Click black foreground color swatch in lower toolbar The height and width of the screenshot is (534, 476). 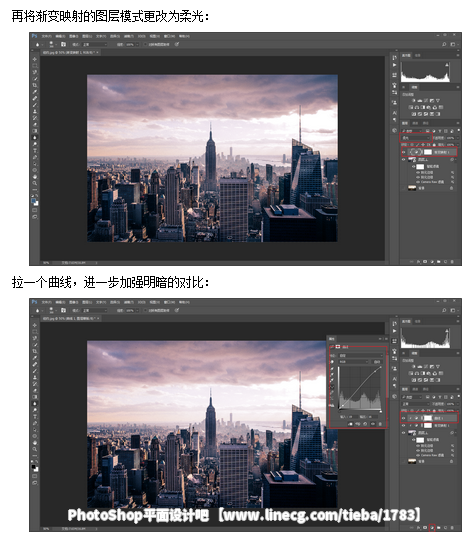pos(34,466)
